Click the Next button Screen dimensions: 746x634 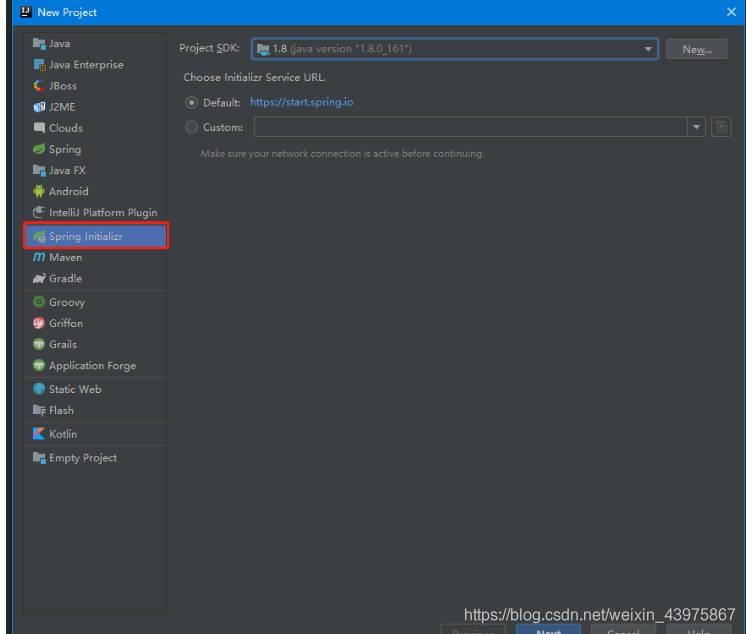coord(549,629)
